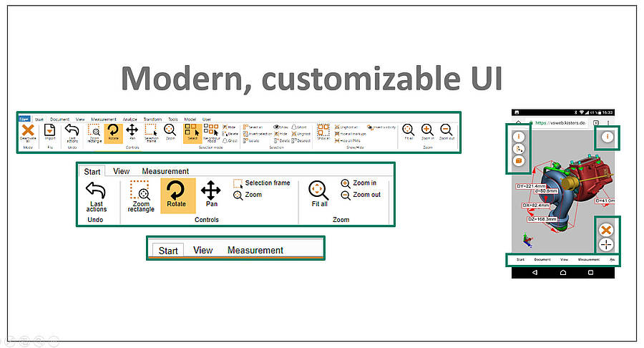
Task: Click Zoom out in the enlarged ribbon
Action: coord(361,195)
